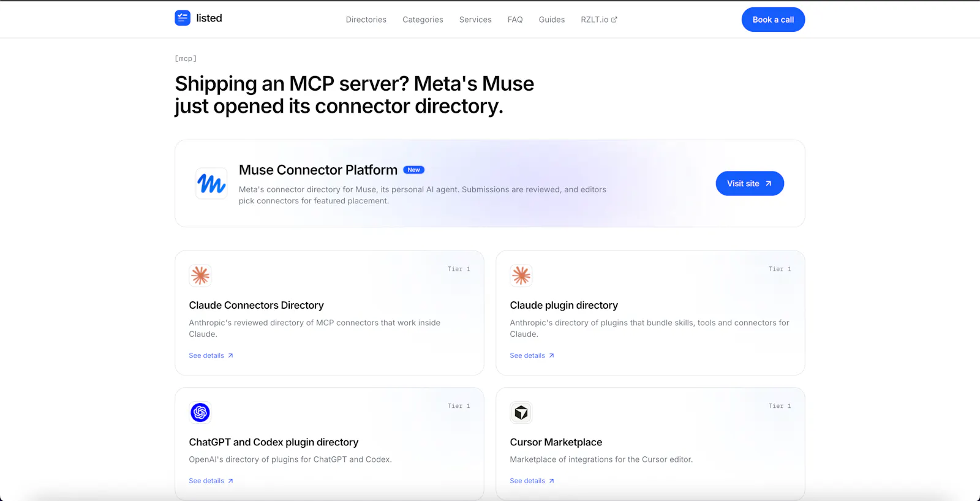Click the arrow beside Cursor Marketplace See details
The image size is (980, 501).
click(551, 481)
